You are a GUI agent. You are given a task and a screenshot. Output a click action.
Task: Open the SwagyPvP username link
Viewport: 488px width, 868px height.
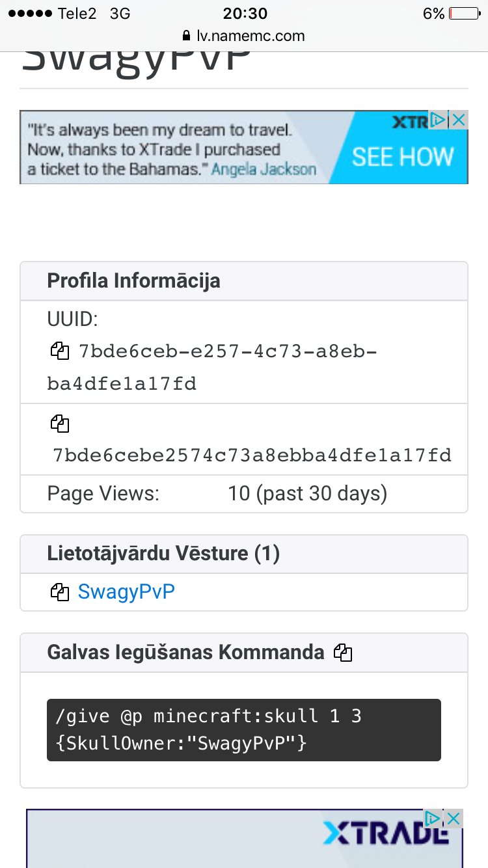tap(126, 592)
